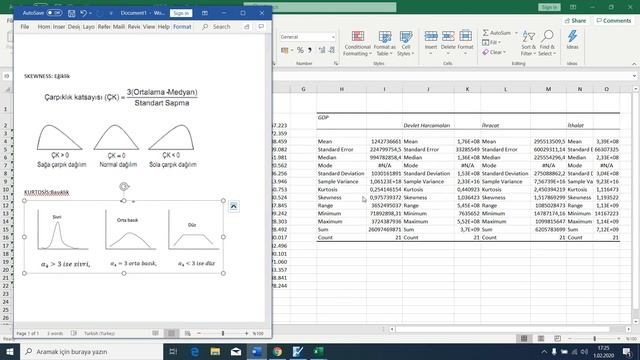
Task: Switch to the References tab in Word
Action: (104, 27)
